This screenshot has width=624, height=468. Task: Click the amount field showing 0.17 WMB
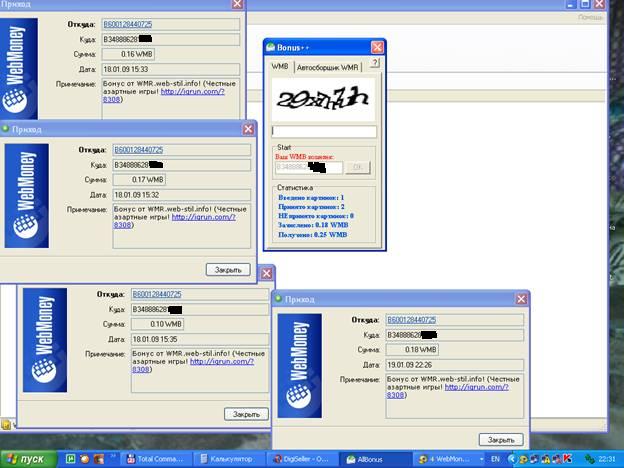pos(139,179)
